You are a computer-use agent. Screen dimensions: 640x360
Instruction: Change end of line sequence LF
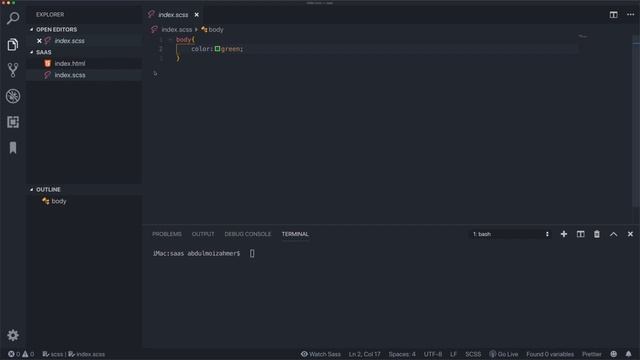pyautogui.click(x=453, y=354)
